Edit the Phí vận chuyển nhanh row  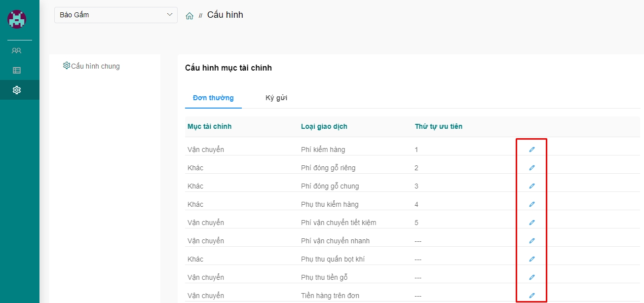pyautogui.click(x=531, y=241)
